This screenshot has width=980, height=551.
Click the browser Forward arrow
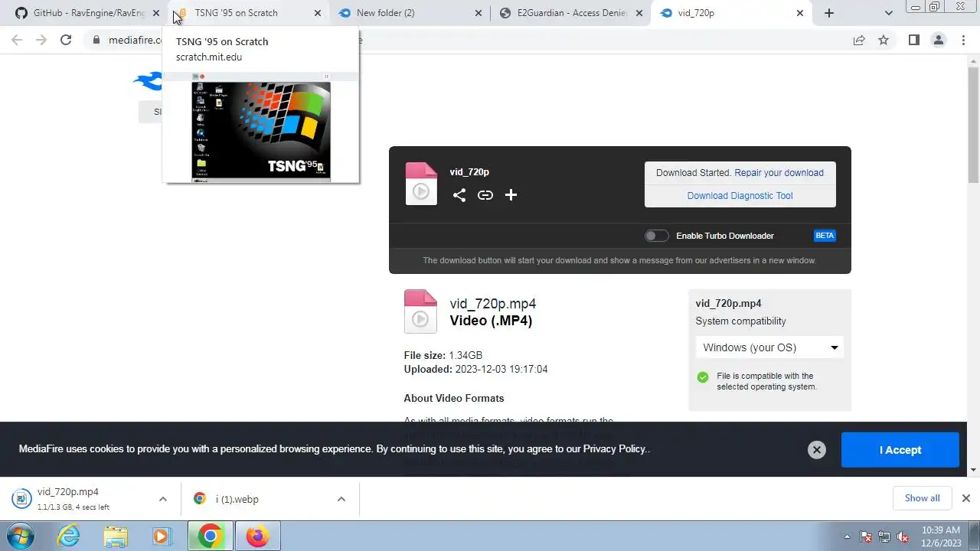pyautogui.click(x=41, y=40)
